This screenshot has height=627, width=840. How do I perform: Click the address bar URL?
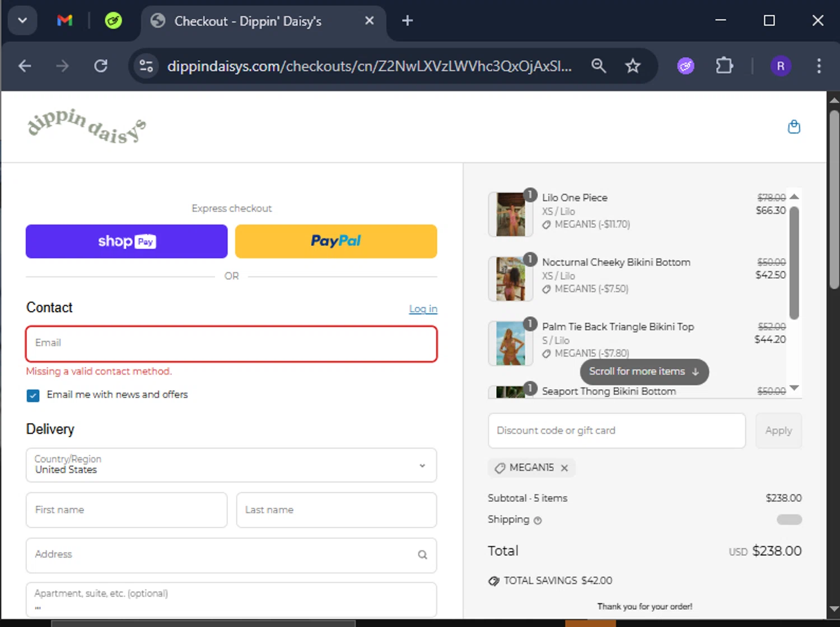point(370,66)
